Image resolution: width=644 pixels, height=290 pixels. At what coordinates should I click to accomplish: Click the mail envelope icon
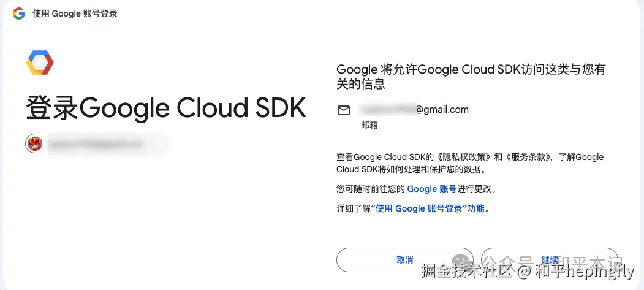tap(344, 110)
